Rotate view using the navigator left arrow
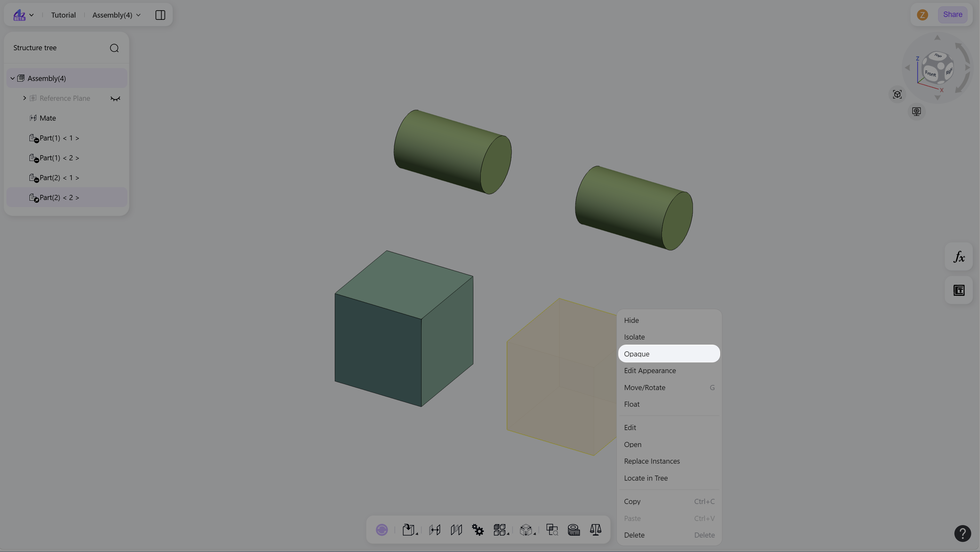Image resolution: width=980 pixels, height=552 pixels. point(908,68)
